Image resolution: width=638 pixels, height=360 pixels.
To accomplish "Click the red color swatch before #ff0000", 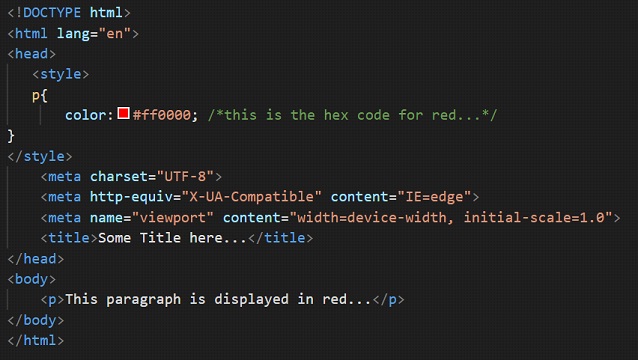I will [x=124, y=113].
